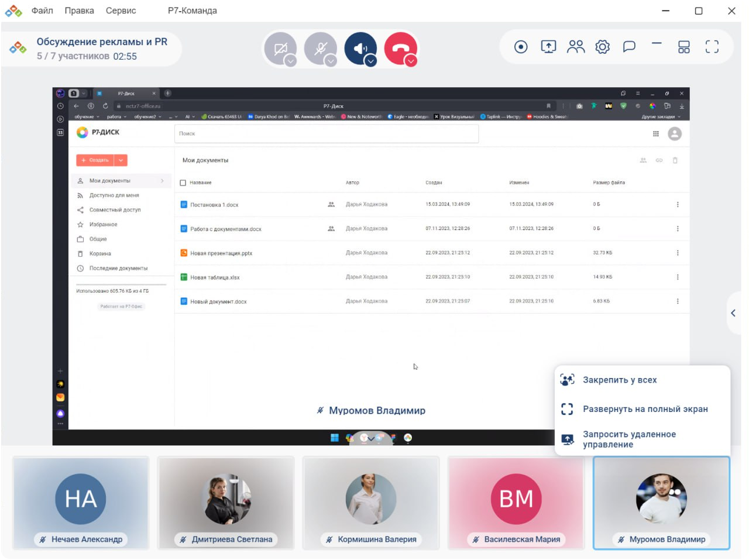Open the conference chat icon
Screen dimensions: 749x560
[x=629, y=47]
